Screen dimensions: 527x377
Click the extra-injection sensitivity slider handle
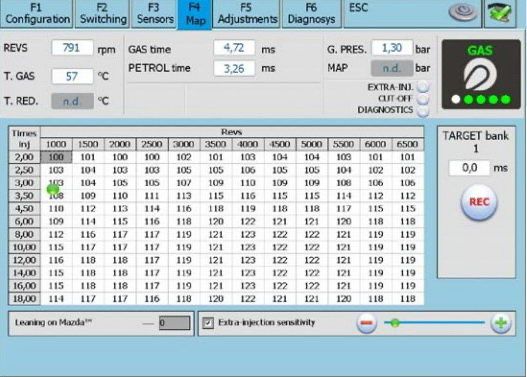tap(395, 323)
